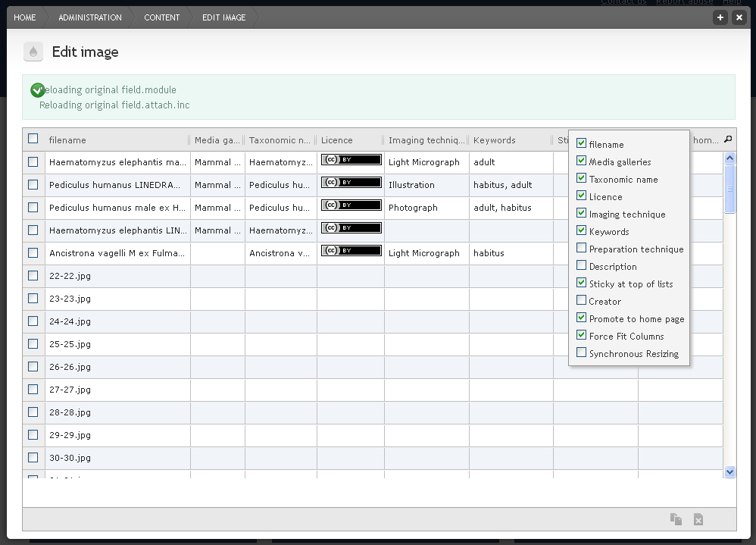
Task: Click the Edit image droplet icon
Action: click(33, 52)
